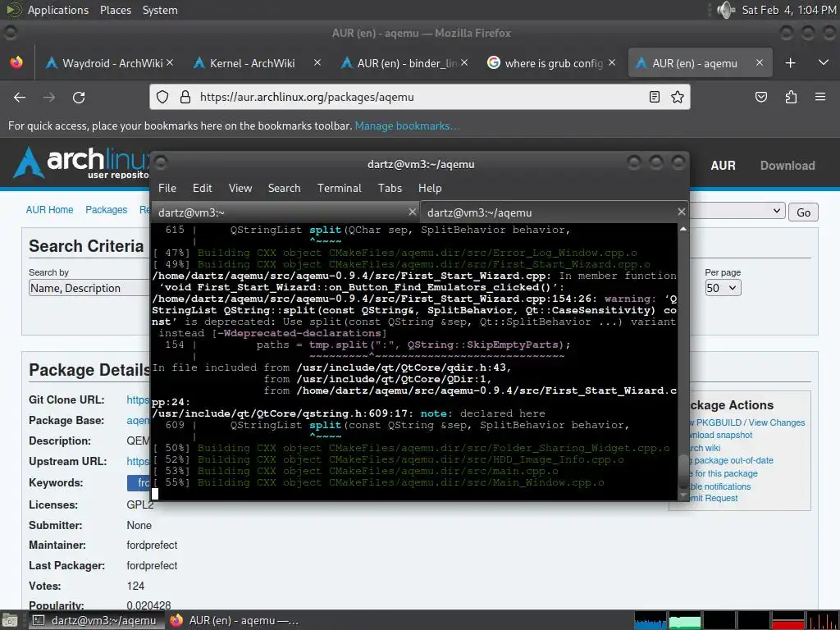Viewport: 840px width, 630px height.
Task: Open the Applications menu in top panel
Action: pos(58,10)
